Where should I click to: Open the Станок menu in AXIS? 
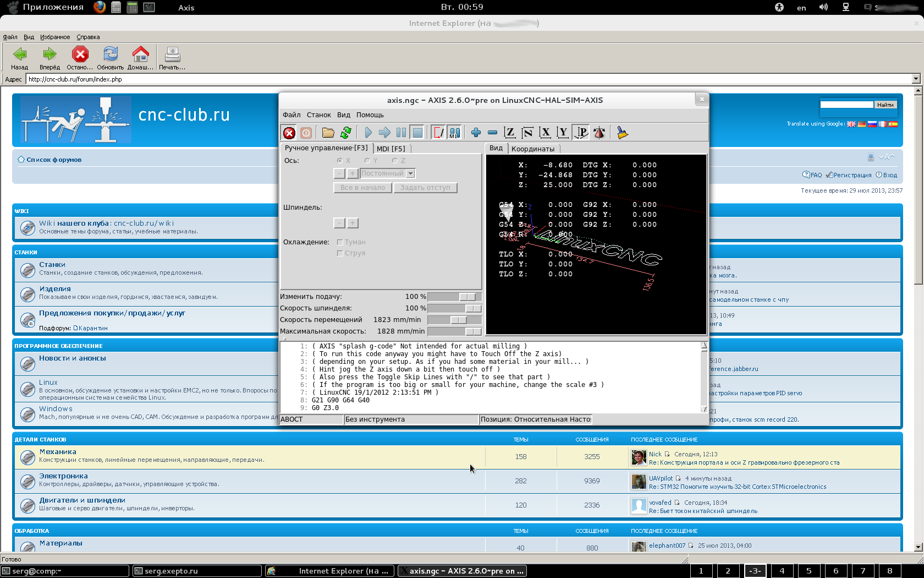point(319,115)
